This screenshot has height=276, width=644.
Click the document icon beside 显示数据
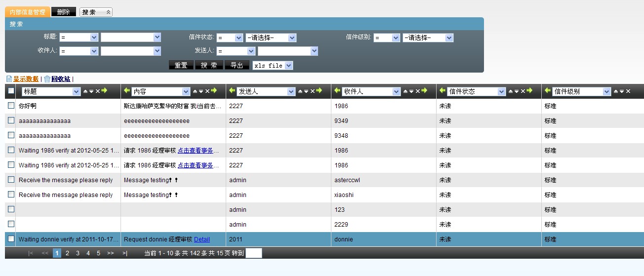click(x=9, y=79)
